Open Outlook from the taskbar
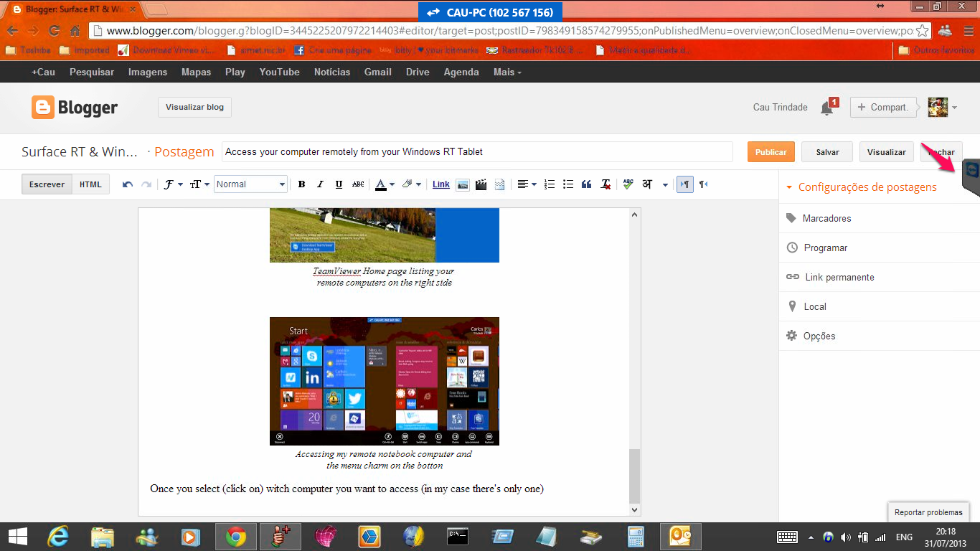Viewport: 980px width, 551px height. tap(679, 537)
